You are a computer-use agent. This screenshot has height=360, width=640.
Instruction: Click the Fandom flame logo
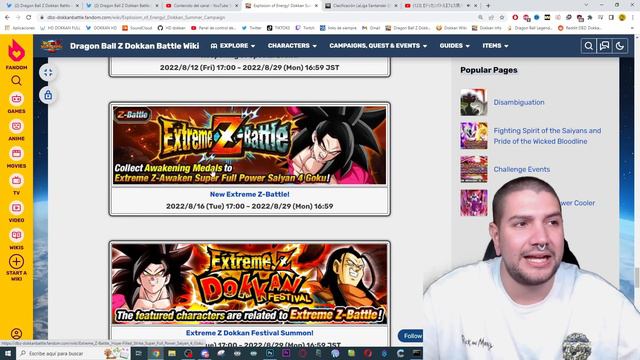click(16, 51)
